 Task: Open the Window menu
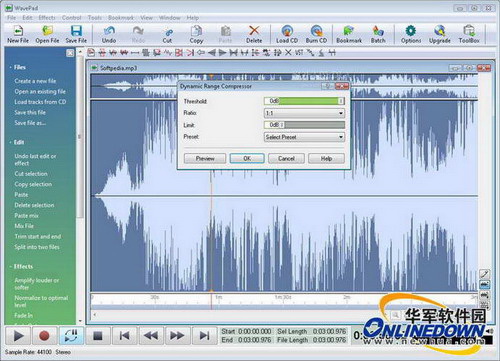pos(170,18)
